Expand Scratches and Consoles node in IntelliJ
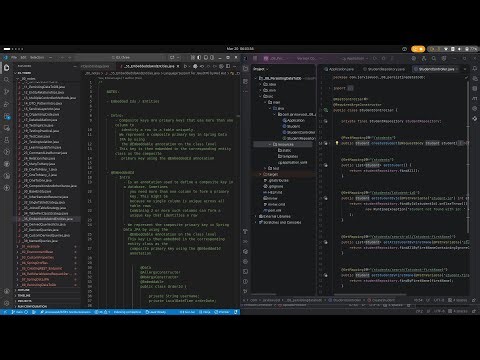This screenshot has height=360, width=480. click(x=256, y=222)
